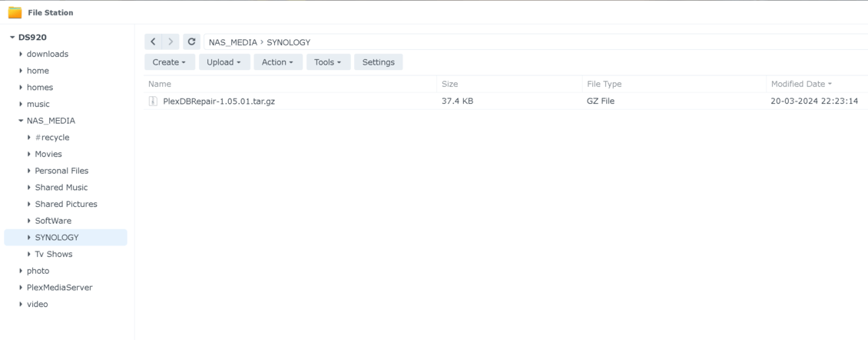This screenshot has width=868, height=340.
Task: Click the PlexDBRepair archive file icon
Action: (154, 101)
